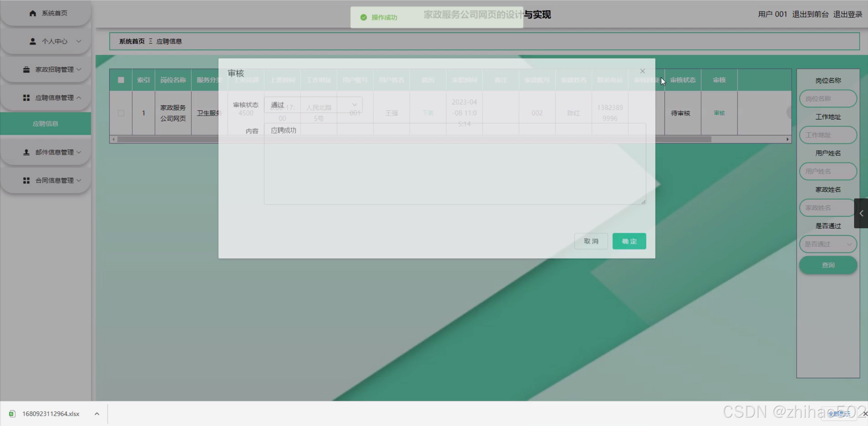Image resolution: width=868 pixels, height=426 pixels.
Task: Click 退出登录 in the top bar
Action: [847, 14]
